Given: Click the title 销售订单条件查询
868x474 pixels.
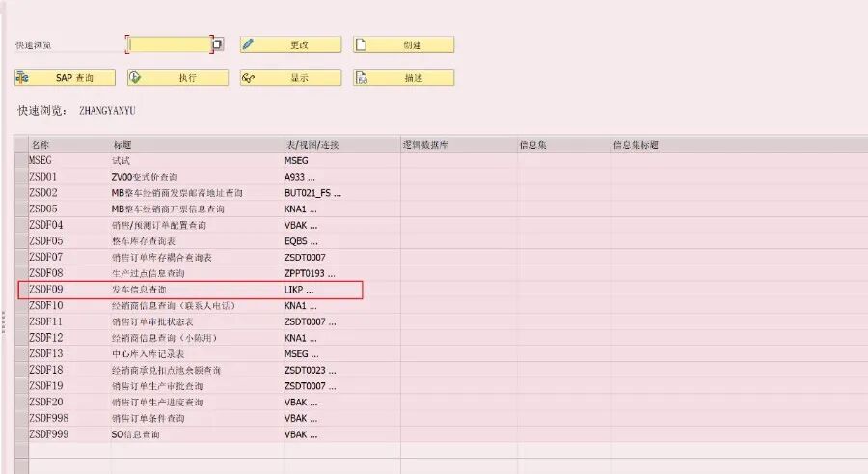Looking at the screenshot, I should pyautogui.click(x=148, y=418).
